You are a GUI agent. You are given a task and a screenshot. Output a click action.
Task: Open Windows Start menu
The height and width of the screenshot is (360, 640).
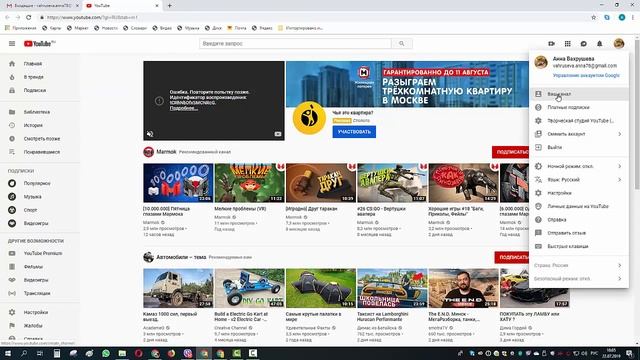click(x=8, y=353)
